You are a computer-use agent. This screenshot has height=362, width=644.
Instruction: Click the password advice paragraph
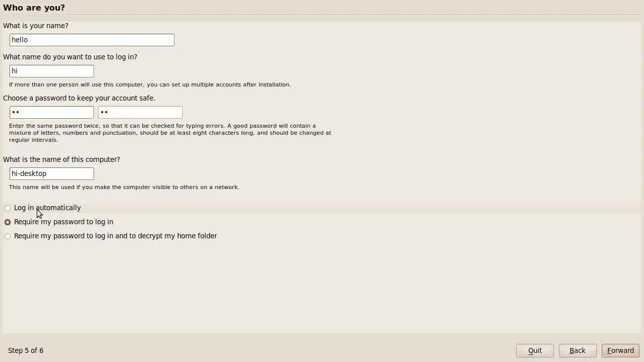tap(170, 133)
